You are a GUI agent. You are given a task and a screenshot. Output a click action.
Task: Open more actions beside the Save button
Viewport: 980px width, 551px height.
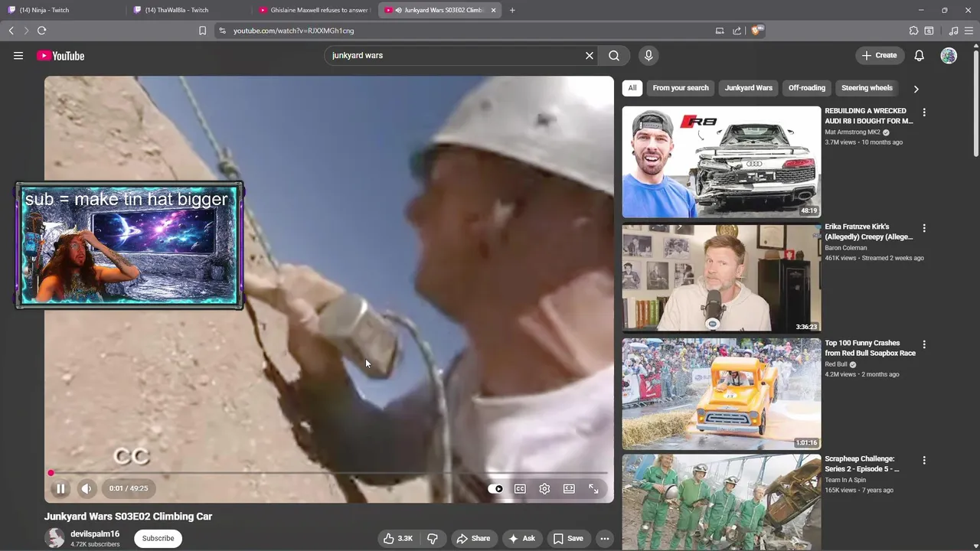605,538
